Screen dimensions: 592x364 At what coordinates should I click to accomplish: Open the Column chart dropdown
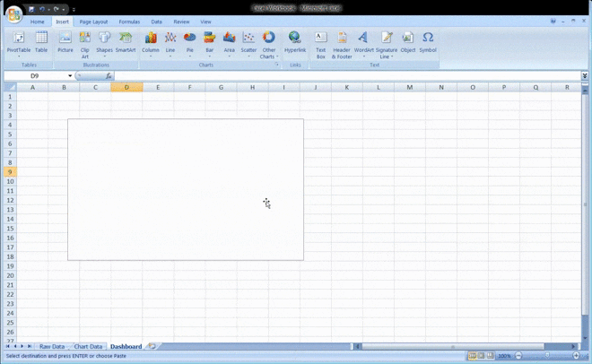click(151, 42)
